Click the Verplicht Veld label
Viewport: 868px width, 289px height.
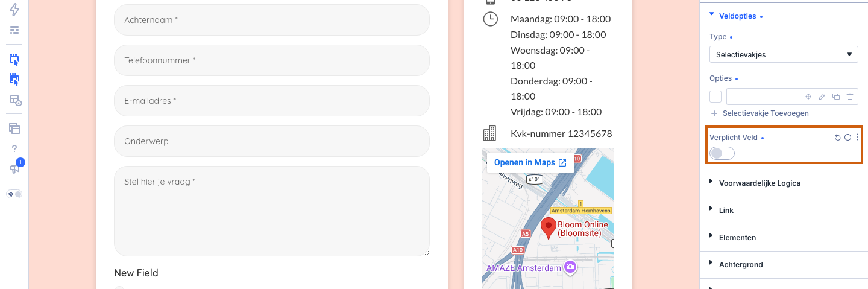(734, 138)
